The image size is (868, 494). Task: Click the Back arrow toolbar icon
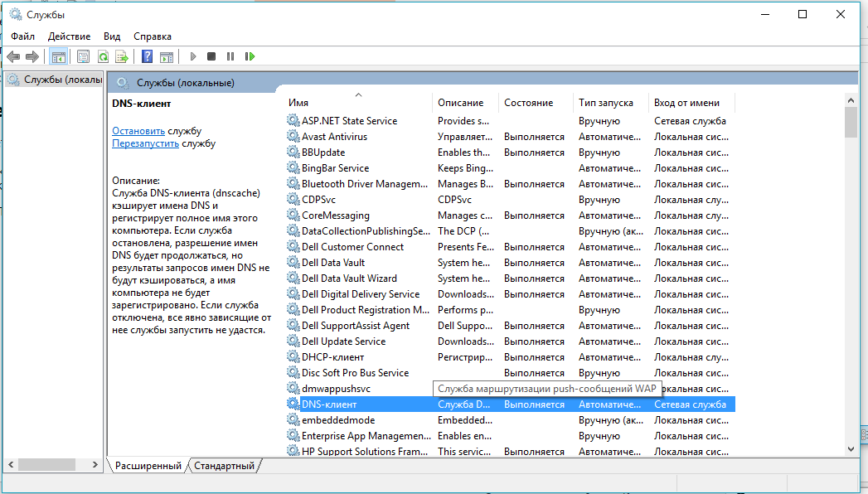(13, 56)
